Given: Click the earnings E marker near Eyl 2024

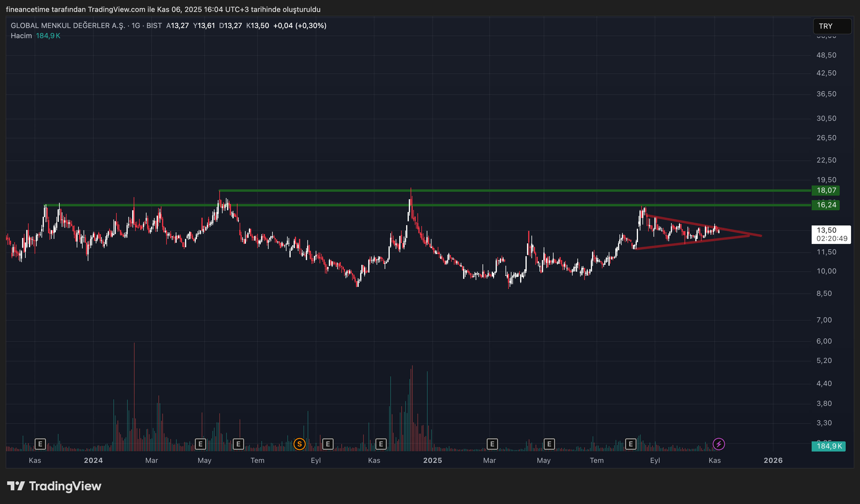Looking at the screenshot, I should (x=328, y=444).
